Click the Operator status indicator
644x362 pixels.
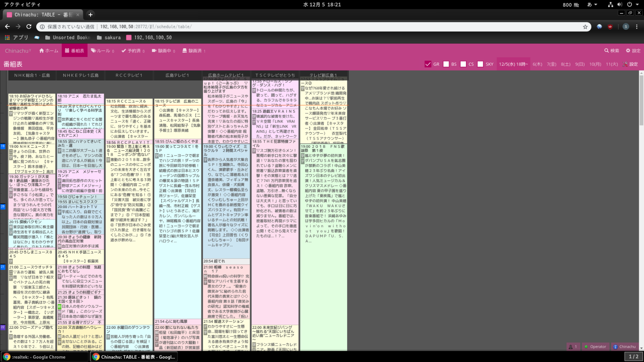(595, 347)
